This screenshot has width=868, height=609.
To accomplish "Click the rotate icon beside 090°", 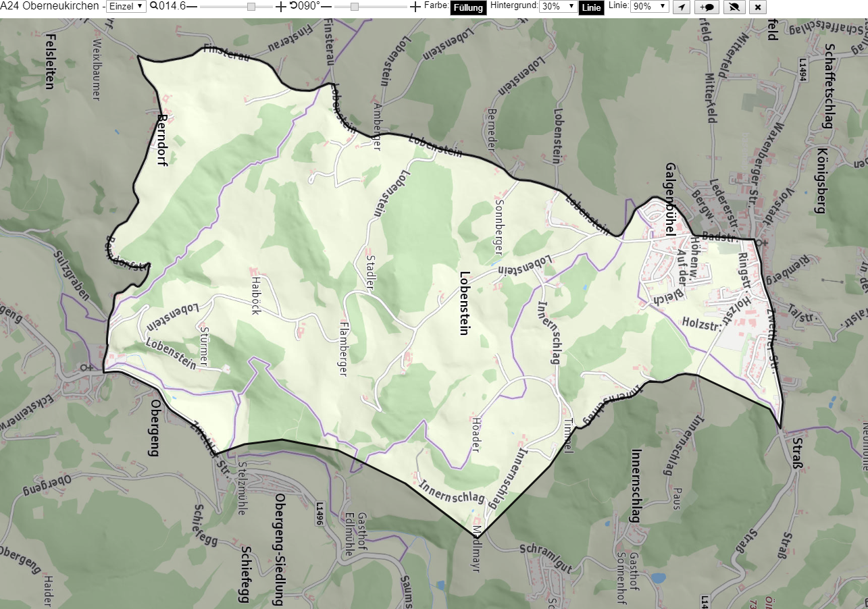I will click(293, 6).
